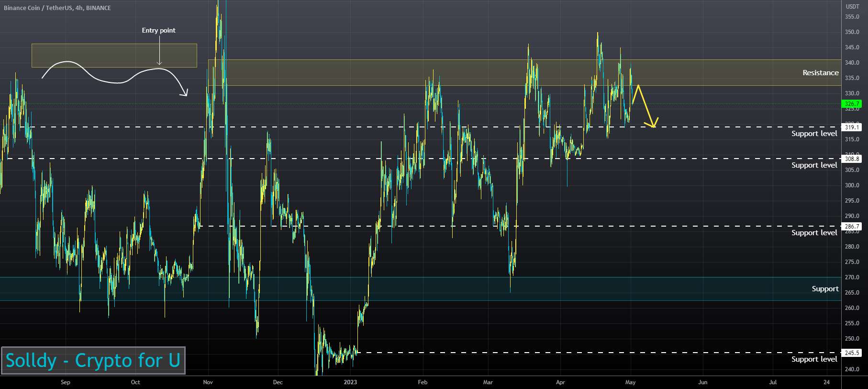Click the 300.0 price axis value
This screenshot has width=868, height=389.
852,185
